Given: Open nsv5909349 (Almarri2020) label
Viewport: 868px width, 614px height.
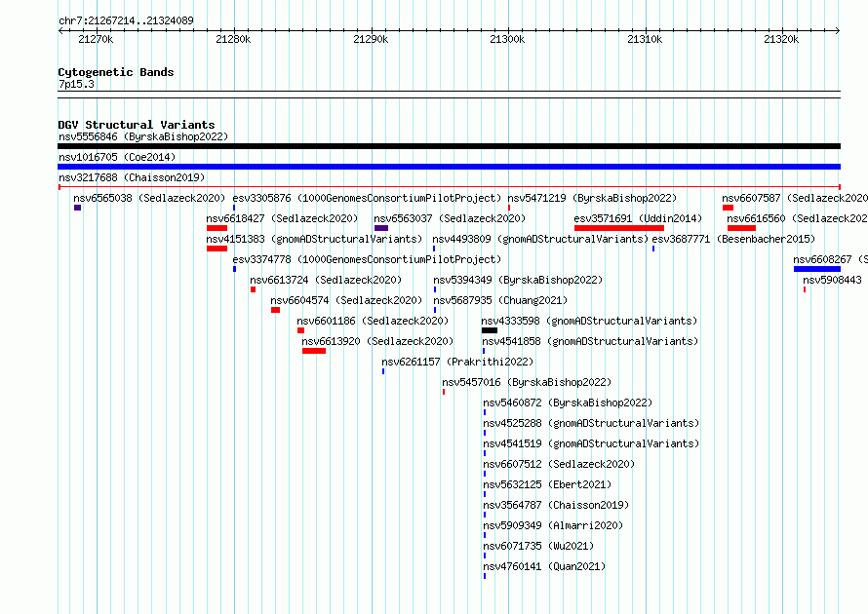Looking at the screenshot, I should (x=554, y=525).
